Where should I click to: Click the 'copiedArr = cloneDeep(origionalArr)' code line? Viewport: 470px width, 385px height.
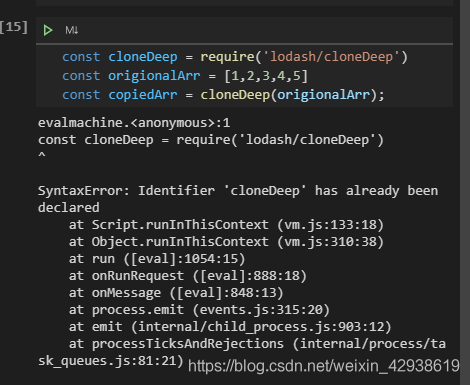(x=223, y=95)
